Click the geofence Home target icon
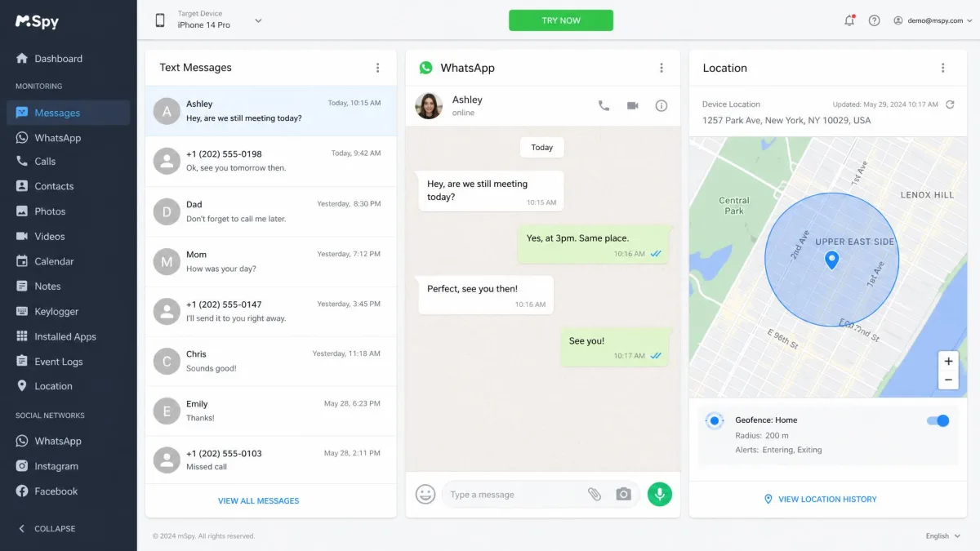 click(714, 420)
